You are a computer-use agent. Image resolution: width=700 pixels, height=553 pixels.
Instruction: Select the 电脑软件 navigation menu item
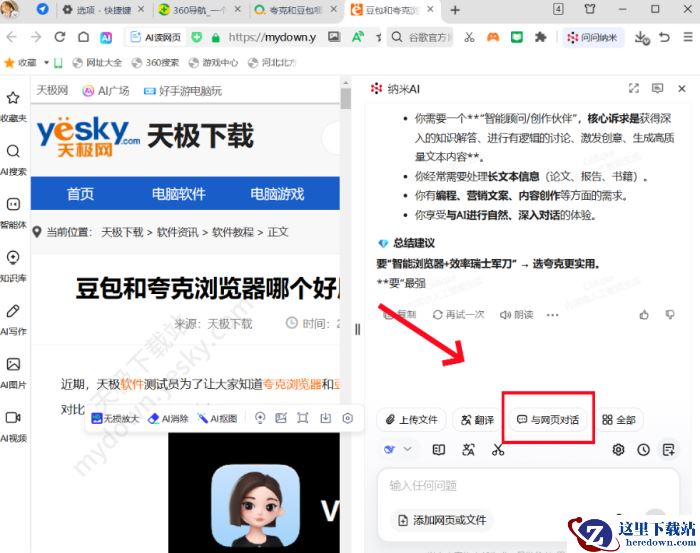tap(179, 194)
